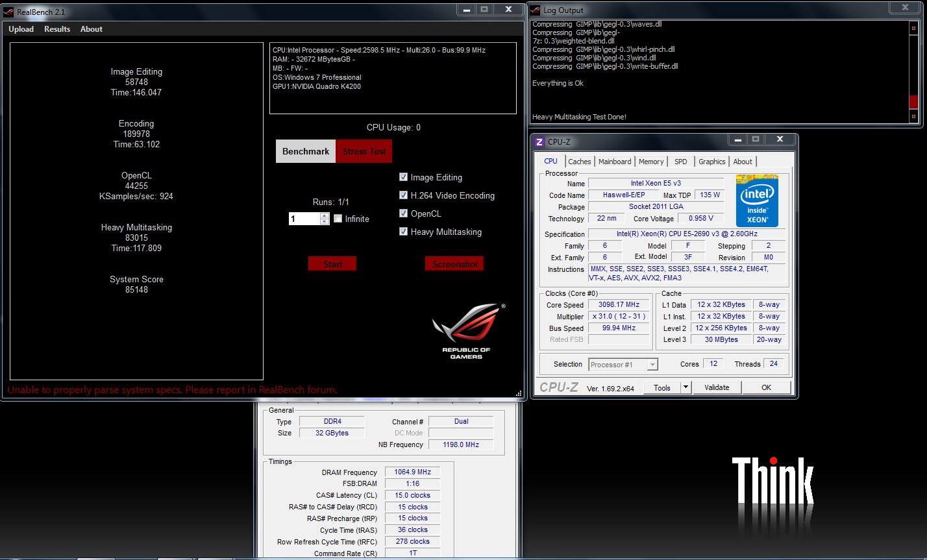This screenshot has width=927, height=560.
Task: Take a RealBench Screenshot
Action: 454,263
